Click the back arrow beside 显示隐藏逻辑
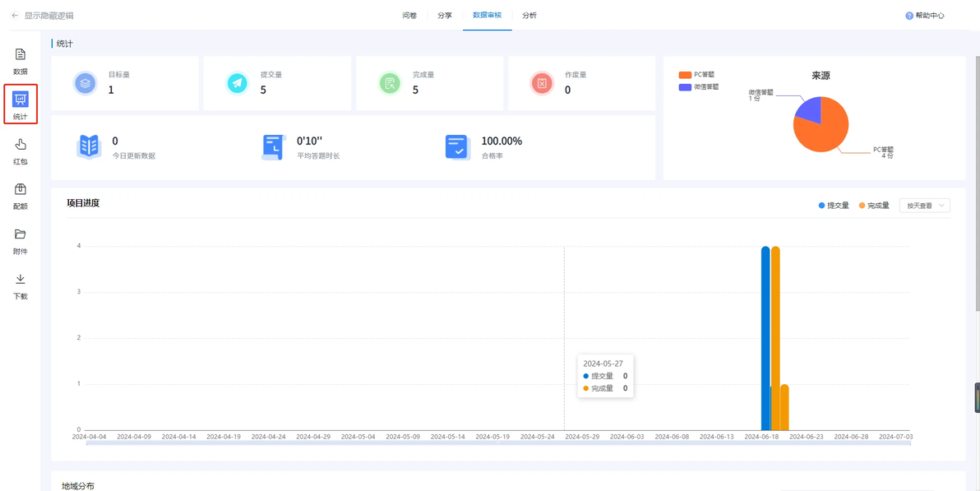 [14, 15]
